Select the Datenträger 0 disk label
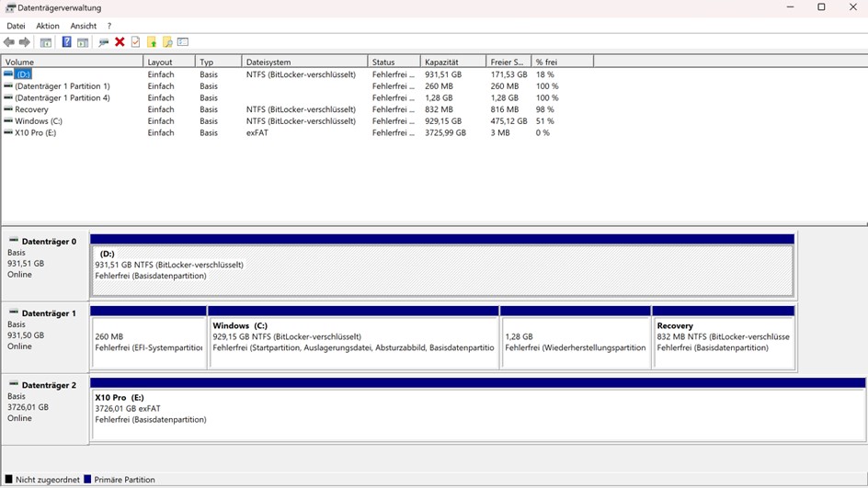This screenshot has height=488, width=868. coord(49,241)
